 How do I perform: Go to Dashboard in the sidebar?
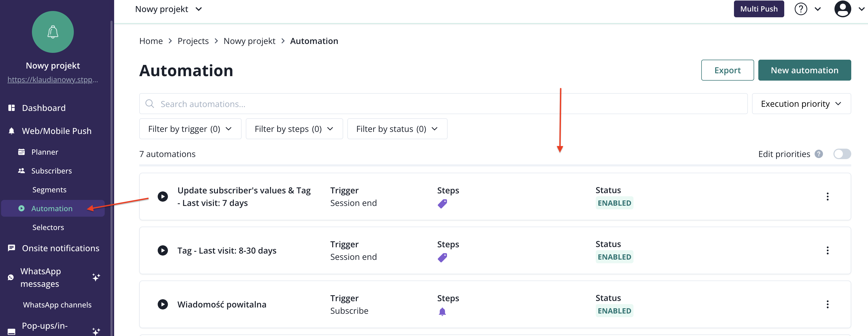[x=43, y=108]
